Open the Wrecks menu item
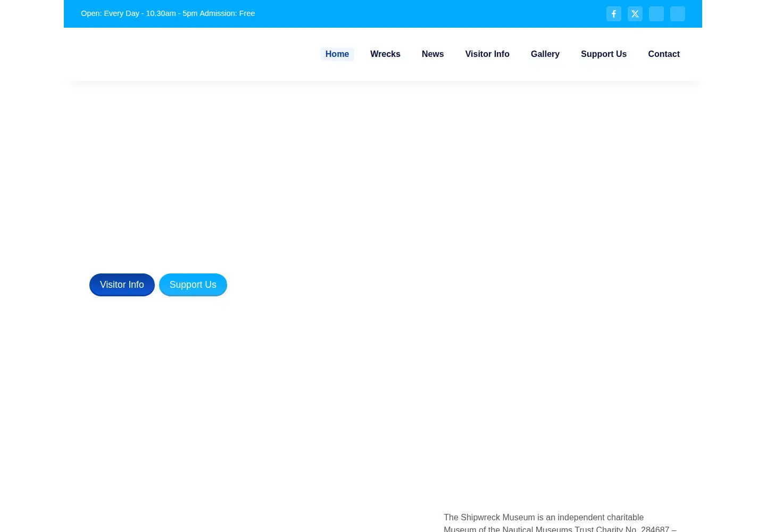The image size is (766, 532). coord(385,54)
